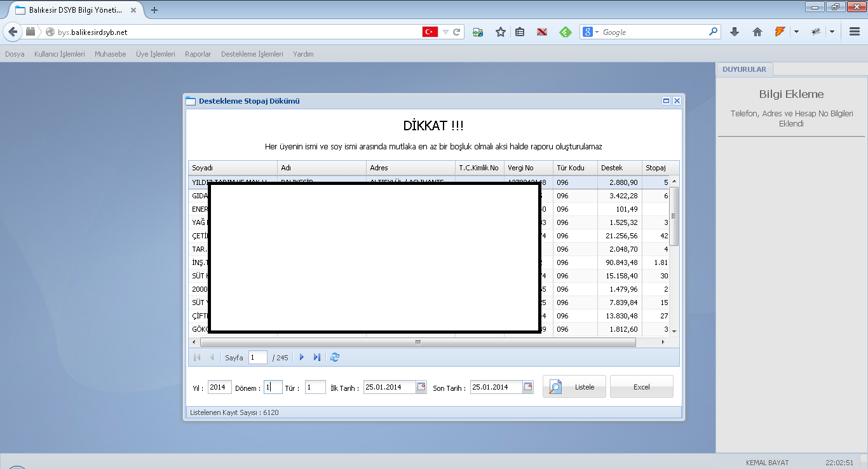868x469 pixels.
Task: Focus the Yıl input field
Action: pos(219,387)
